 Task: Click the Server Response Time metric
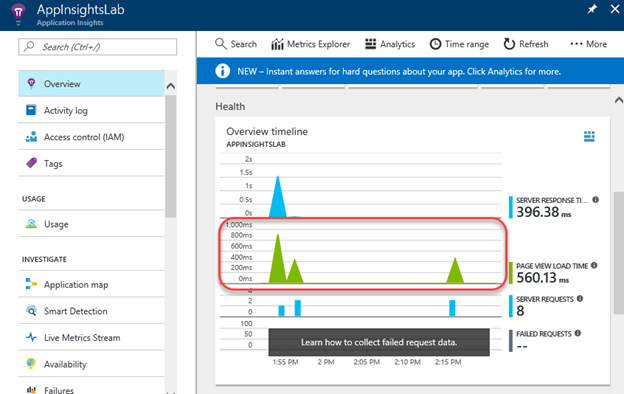coord(553,208)
